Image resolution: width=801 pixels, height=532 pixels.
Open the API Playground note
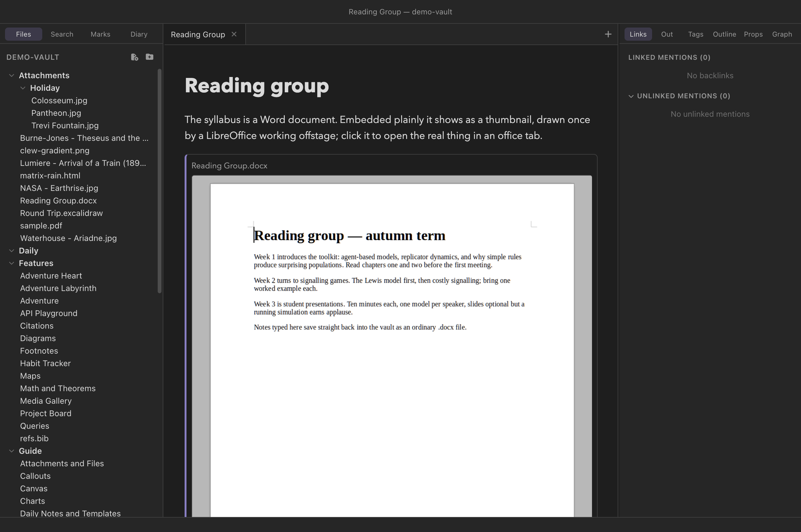(48, 314)
